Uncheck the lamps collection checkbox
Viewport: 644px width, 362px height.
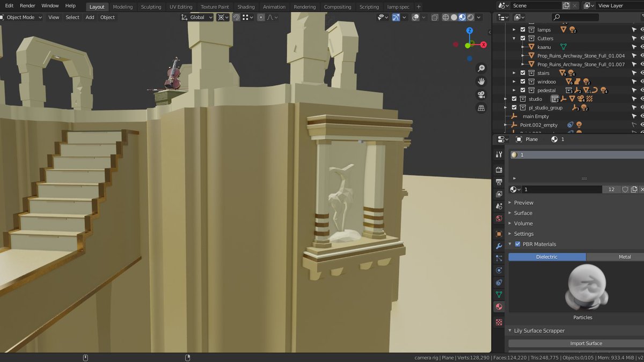(523, 30)
